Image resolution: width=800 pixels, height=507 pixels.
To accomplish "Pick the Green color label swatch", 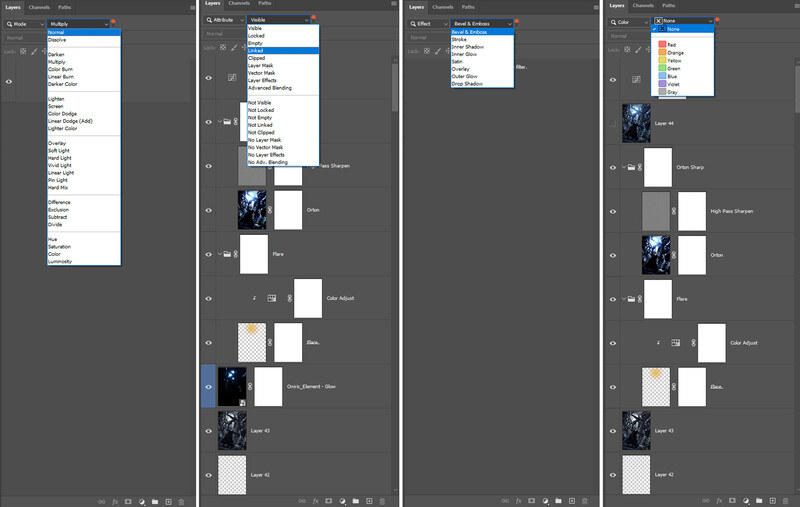I will pos(662,68).
